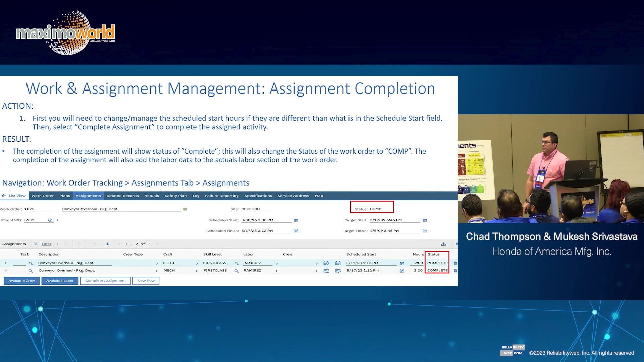Image resolution: width=644 pixels, height=362 pixels.
Task: Click the download icon above the Status column
Action: (442, 244)
